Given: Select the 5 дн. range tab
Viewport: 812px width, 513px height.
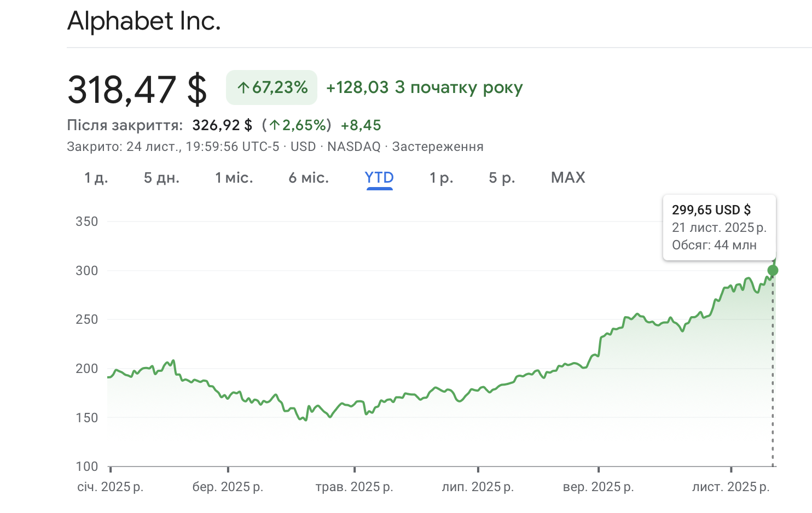Looking at the screenshot, I should click(161, 178).
